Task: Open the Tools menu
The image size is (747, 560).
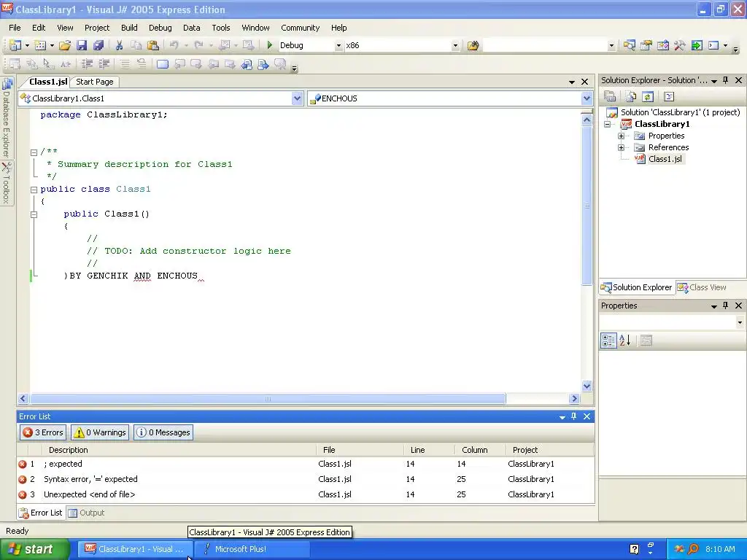Action: tap(221, 28)
